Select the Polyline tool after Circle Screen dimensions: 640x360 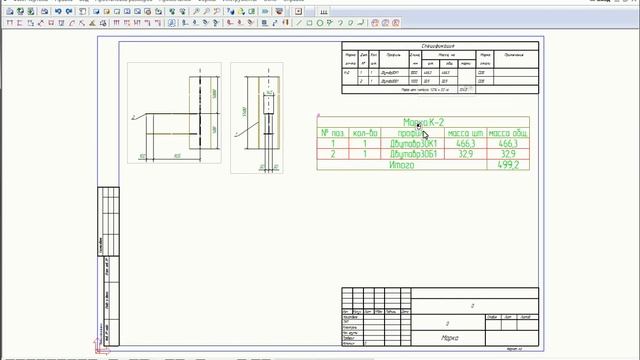330,23
